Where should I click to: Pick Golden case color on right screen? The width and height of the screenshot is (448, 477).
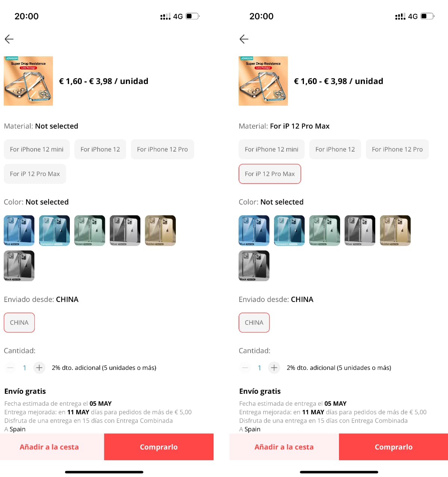pos(395,230)
